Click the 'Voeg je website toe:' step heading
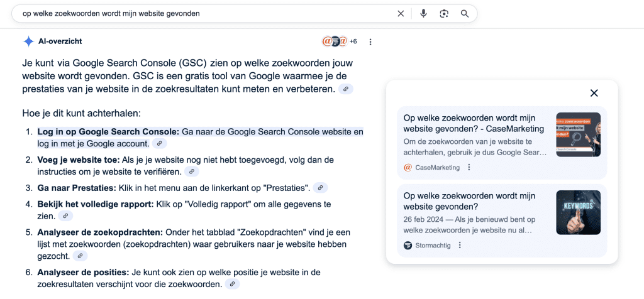Image resolution: width=644 pixels, height=299 pixels. click(x=79, y=160)
